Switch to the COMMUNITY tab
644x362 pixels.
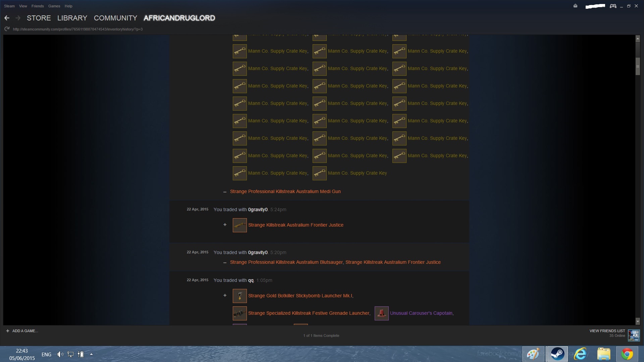point(115,18)
